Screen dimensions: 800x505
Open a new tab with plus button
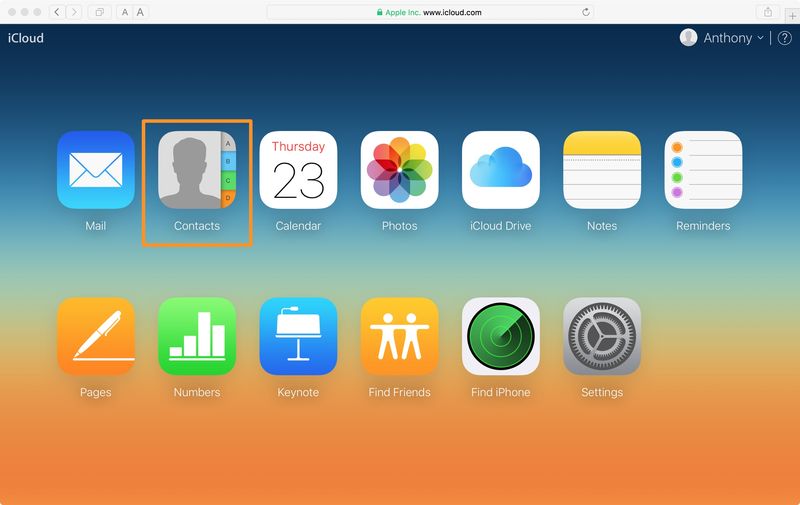(x=792, y=16)
